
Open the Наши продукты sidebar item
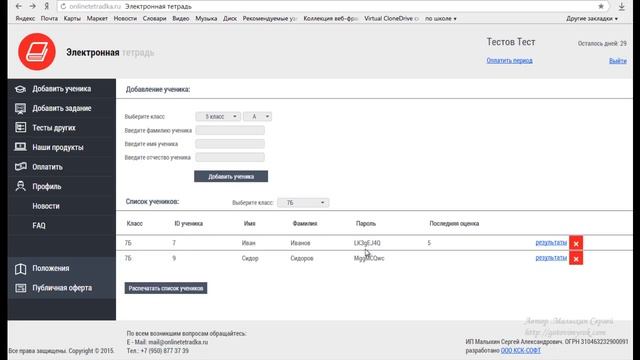pos(62,147)
